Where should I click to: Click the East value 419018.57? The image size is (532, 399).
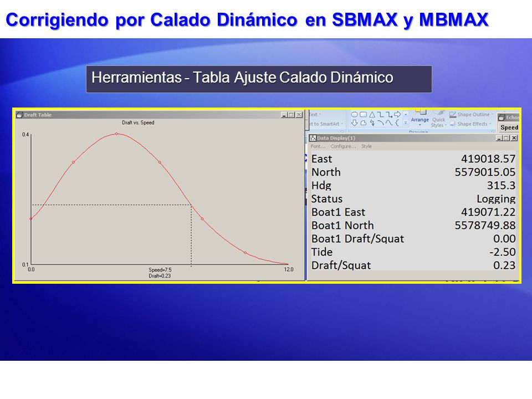[488, 159]
